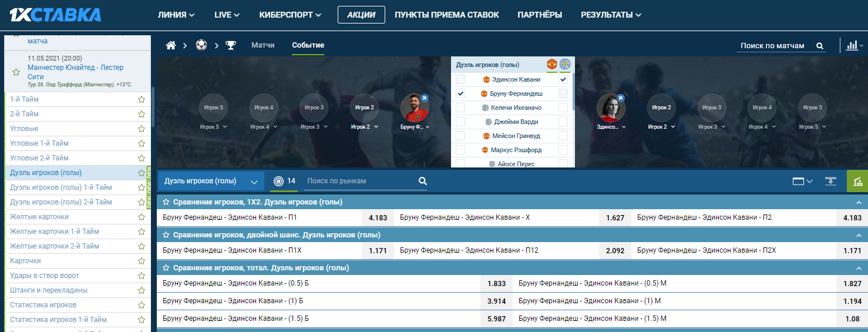Open the statistics bar chart icon
This screenshot has width=868, height=332.
pos(851,45)
